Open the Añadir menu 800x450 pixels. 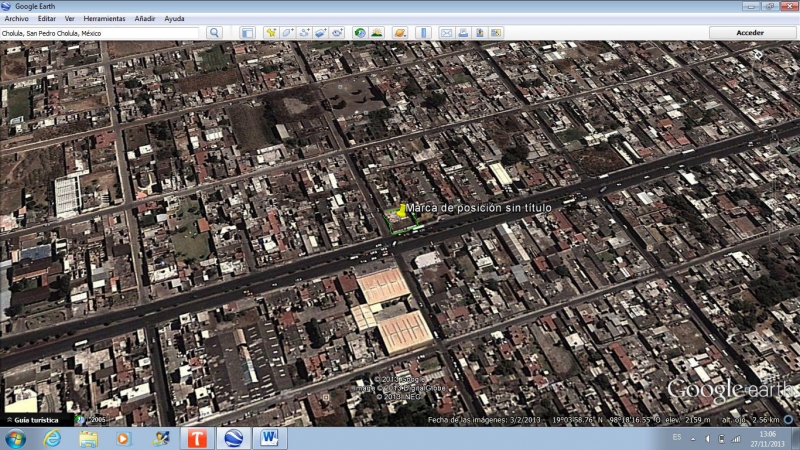click(145, 19)
